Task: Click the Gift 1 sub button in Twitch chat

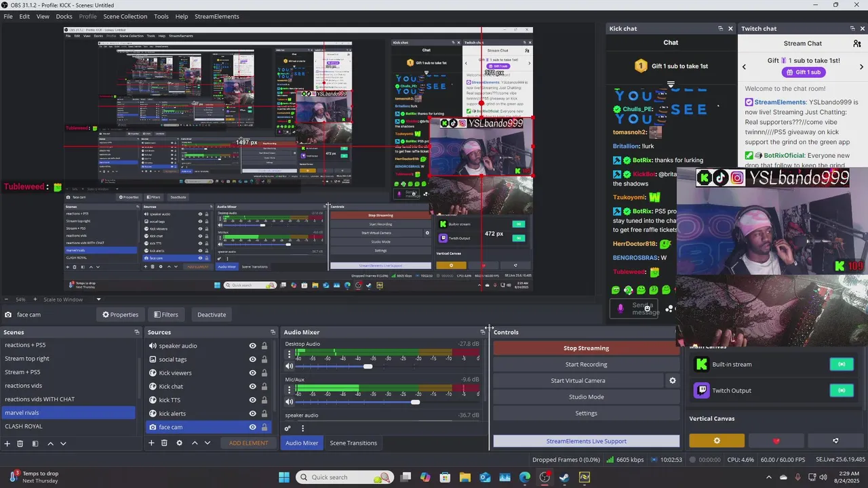Action: pos(803,73)
